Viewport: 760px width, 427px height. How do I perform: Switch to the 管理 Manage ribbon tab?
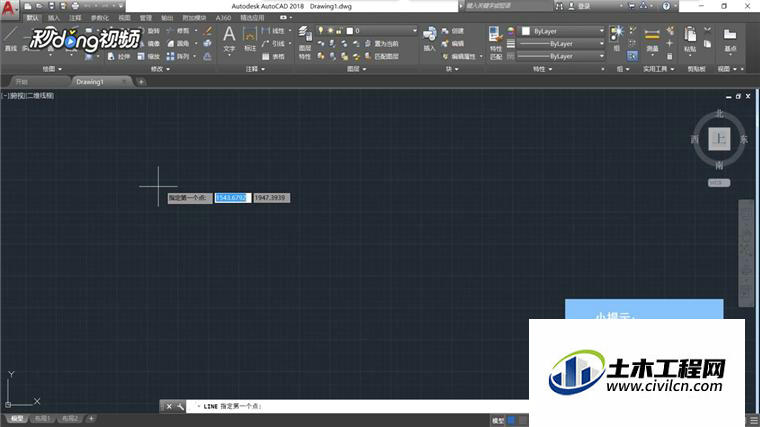[146, 18]
